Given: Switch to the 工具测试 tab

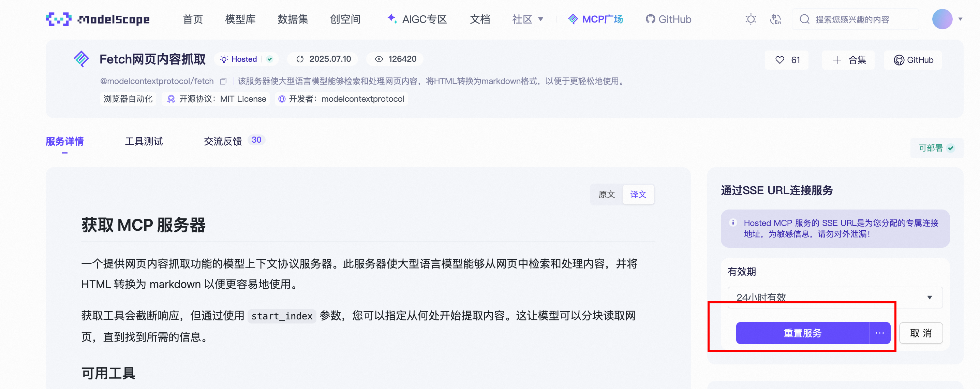Looking at the screenshot, I should pyautogui.click(x=144, y=142).
